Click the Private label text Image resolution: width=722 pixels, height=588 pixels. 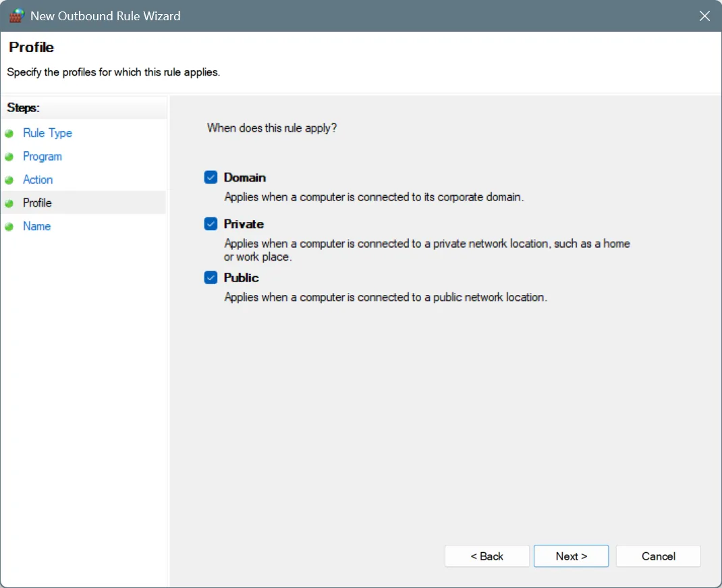click(x=244, y=224)
